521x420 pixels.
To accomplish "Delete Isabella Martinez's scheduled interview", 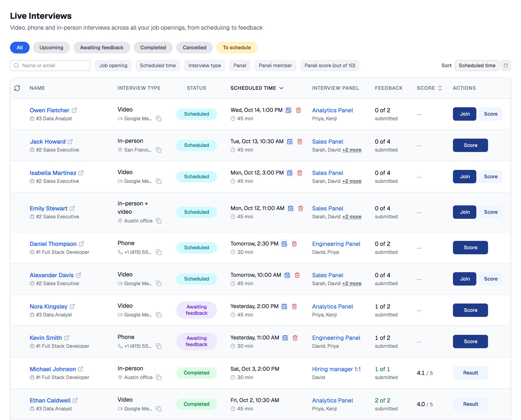I will [300, 173].
